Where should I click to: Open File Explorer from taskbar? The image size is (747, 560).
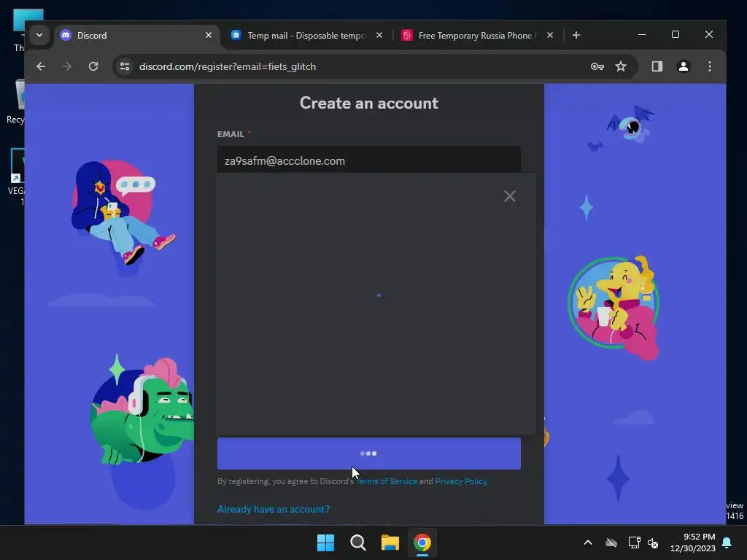(390, 542)
